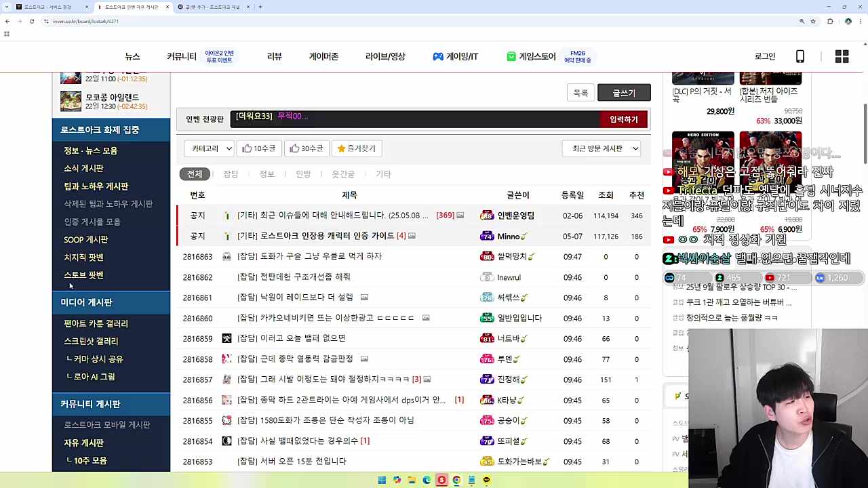The width and height of the screenshot is (868, 488).
Task: Launch Copilot from the taskbar
Action: tap(397, 480)
